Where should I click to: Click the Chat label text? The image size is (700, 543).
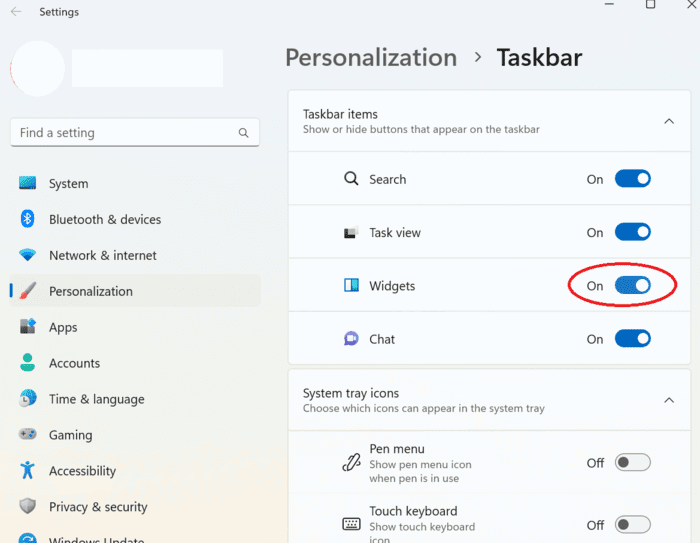click(382, 339)
